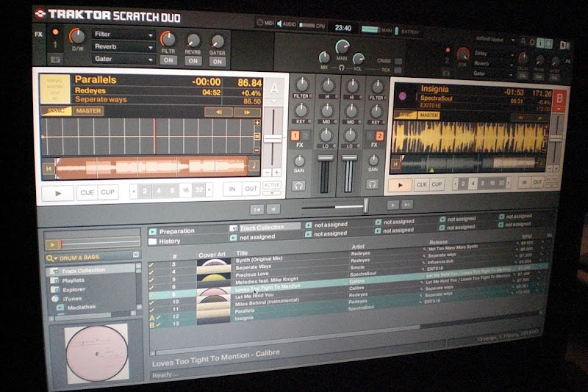Viewport: 588px width, 392px height.
Task: Set loop OUT point on deck A
Action: tap(251, 189)
